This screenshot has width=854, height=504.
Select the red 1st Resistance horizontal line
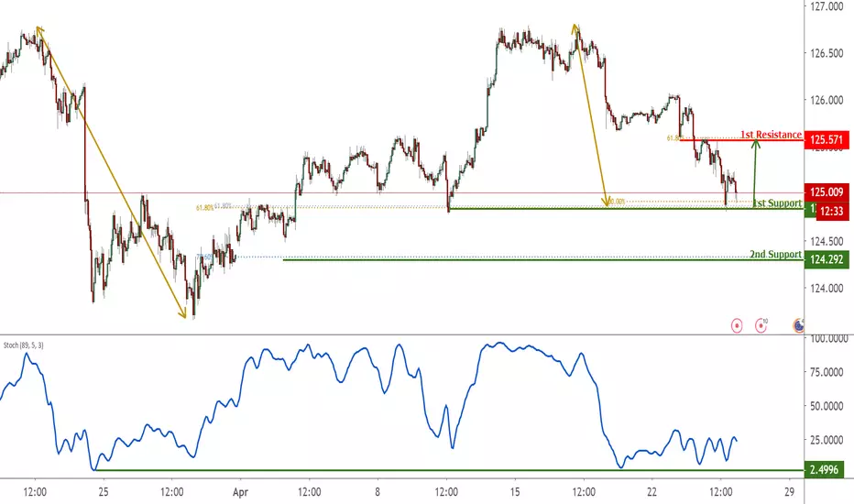pyautogui.click(x=740, y=140)
